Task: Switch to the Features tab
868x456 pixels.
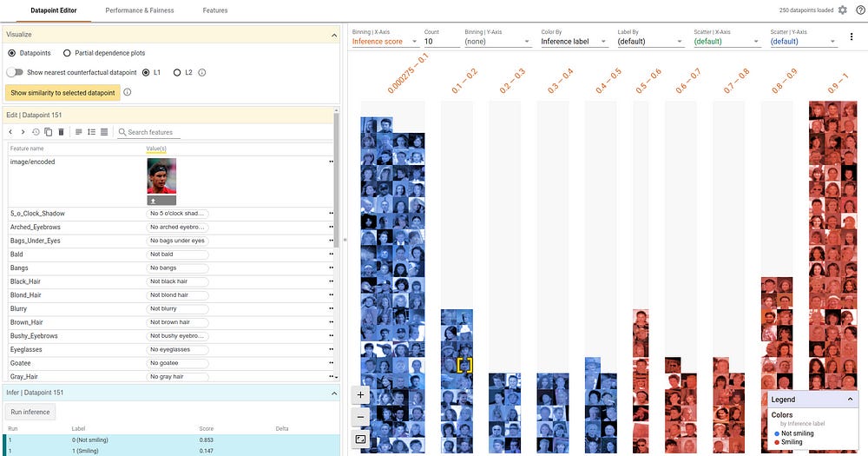Action: [215, 10]
